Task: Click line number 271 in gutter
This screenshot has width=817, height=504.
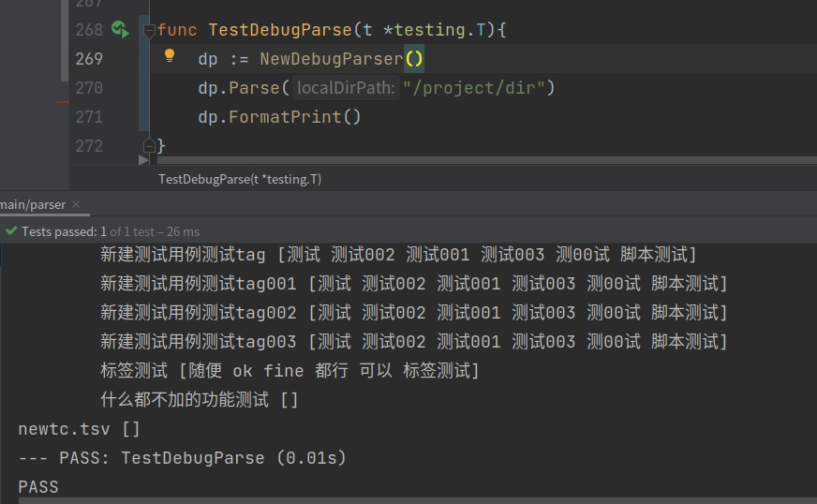Action: click(x=88, y=117)
